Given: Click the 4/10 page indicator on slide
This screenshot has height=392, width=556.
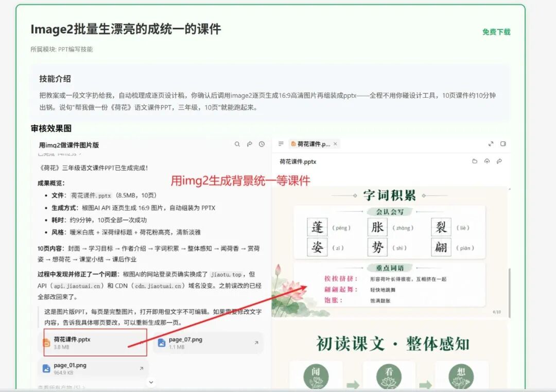Looking at the screenshot, I should (497, 312).
